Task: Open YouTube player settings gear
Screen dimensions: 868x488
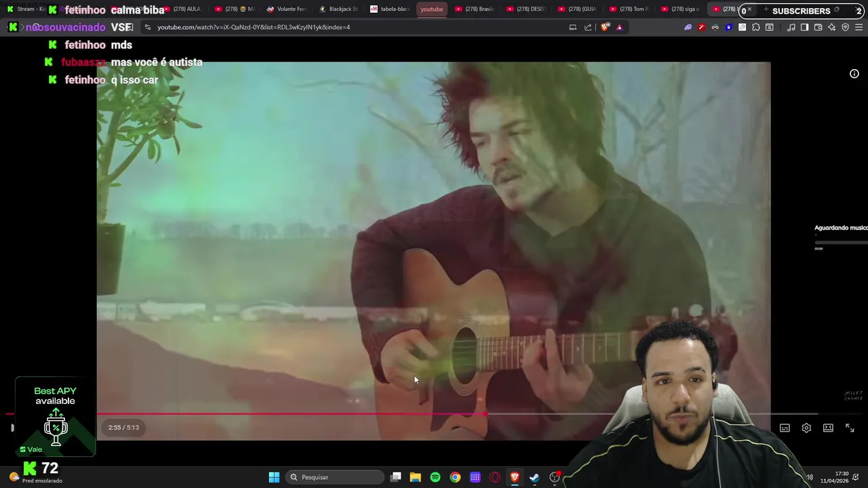Action: click(x=806, y=428)
